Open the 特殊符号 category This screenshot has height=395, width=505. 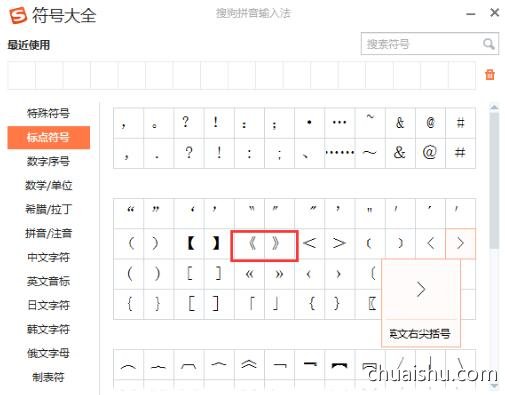pos(48,113)
